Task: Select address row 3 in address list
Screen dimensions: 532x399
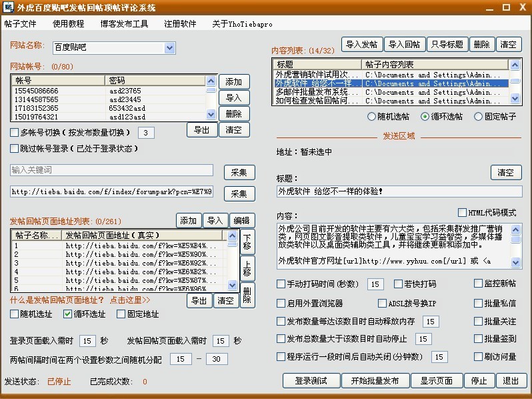Action: pyautogui.click(x=120, y=263)
